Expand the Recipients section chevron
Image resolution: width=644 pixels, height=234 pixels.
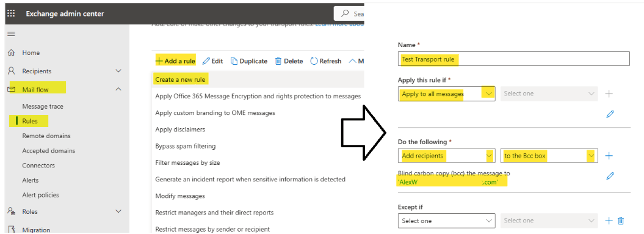(x=118, y=71)
